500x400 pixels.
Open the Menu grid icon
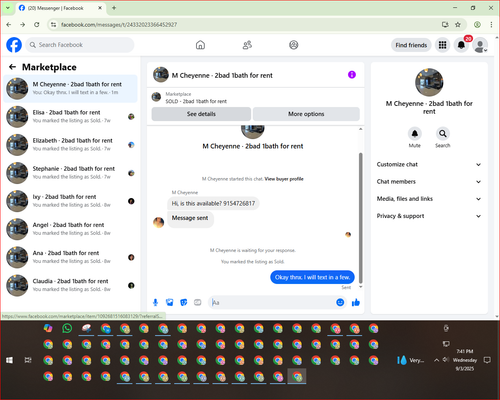point(442,45)
